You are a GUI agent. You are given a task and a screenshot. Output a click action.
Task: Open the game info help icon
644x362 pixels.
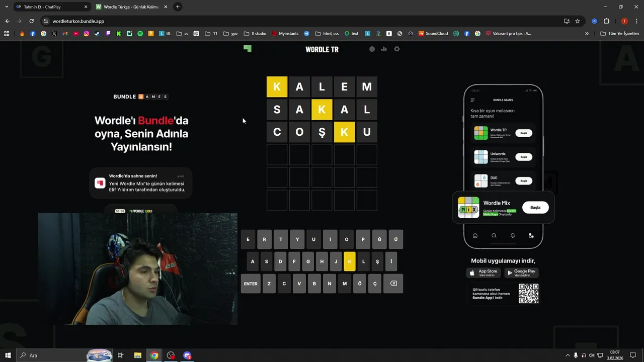tap(372, 49)
